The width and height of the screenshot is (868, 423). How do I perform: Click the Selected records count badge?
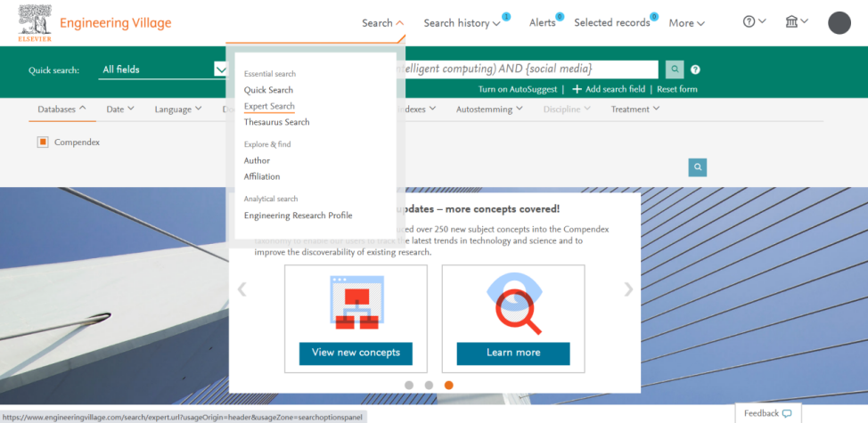click(x=654, y=17)
